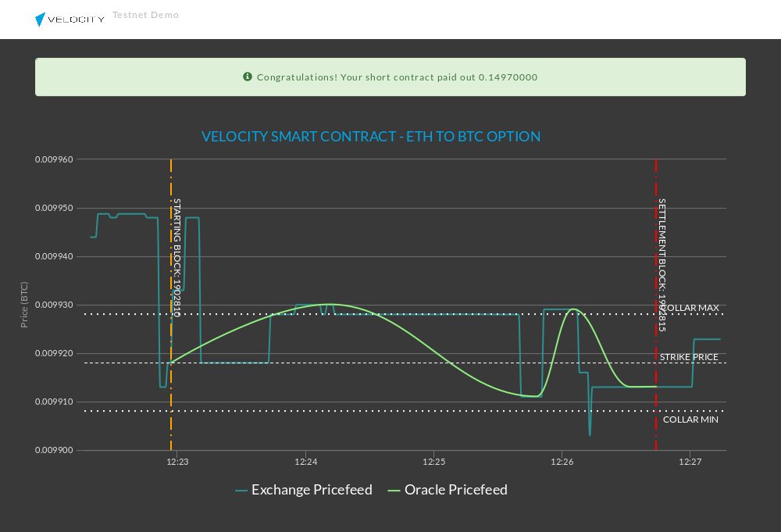Click the Testnet Demo header text
The image size is (781, 532).
[145, 15]
